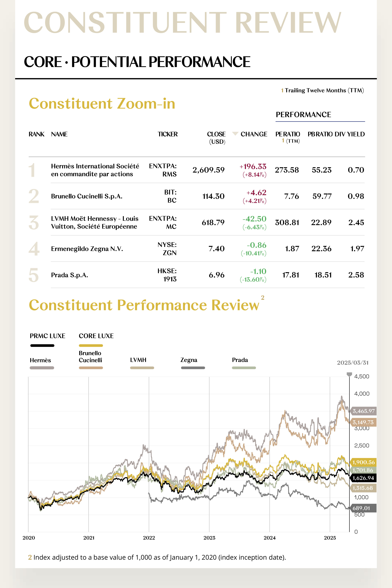Click the Prada legend color bar
Viewport: 392px width, 588px height.
244,368
